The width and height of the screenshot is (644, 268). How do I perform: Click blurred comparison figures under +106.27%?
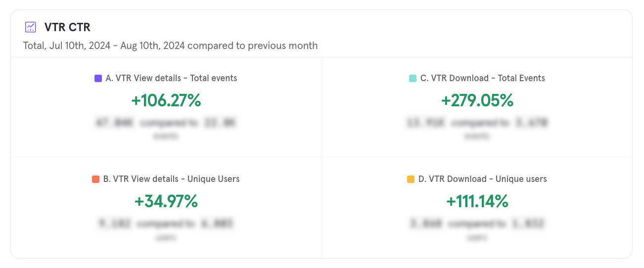click(x=166, y=123)
